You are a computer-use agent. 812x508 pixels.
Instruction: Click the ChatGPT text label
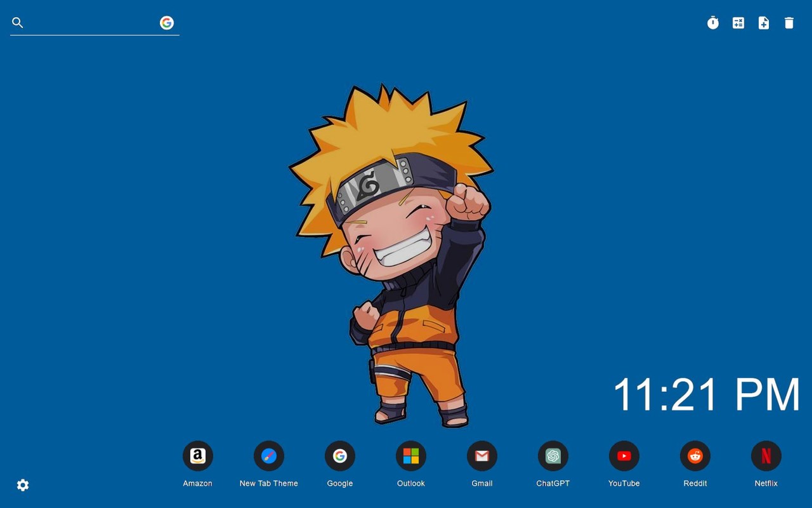click(x=553, y=483)
